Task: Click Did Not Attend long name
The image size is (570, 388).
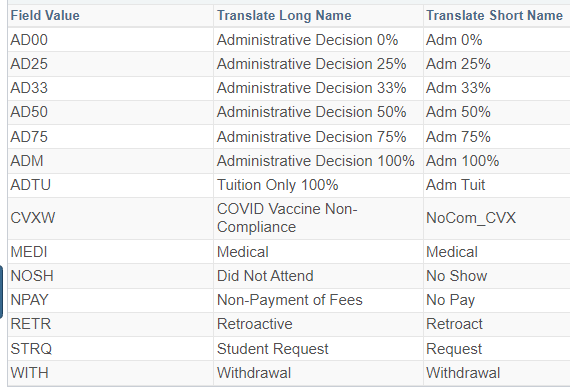Action: coord(265,276)
